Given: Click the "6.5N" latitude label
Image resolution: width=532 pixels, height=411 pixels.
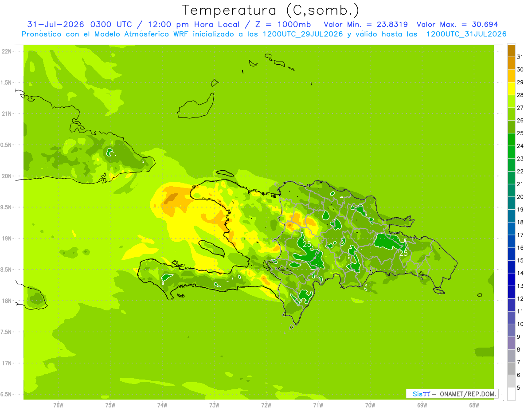Looking at the screenshot, I should point(7,394).
